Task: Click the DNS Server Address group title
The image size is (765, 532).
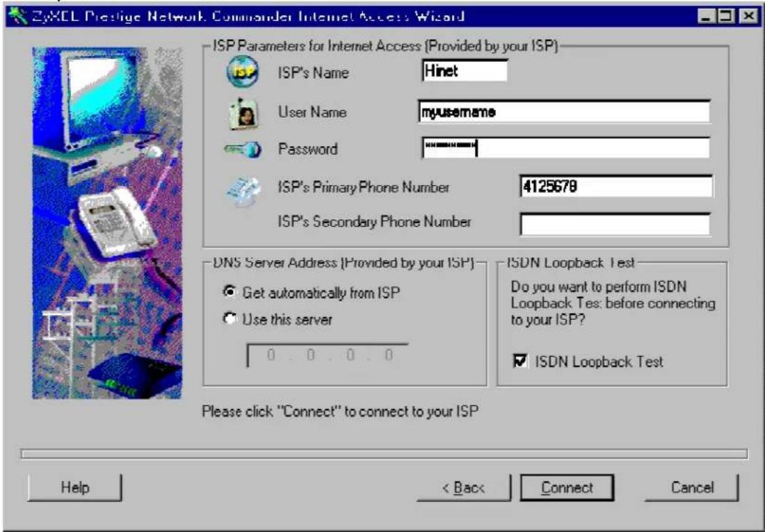Action: coord(344,263)
